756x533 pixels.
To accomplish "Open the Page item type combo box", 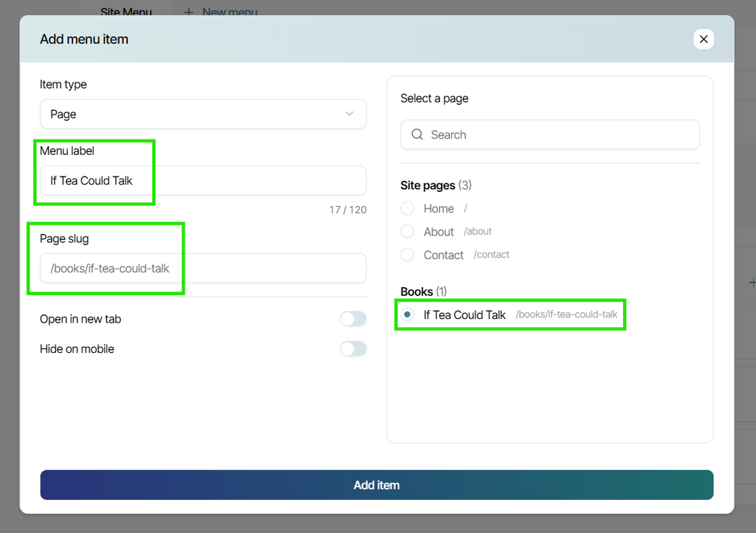I will 203,114.
